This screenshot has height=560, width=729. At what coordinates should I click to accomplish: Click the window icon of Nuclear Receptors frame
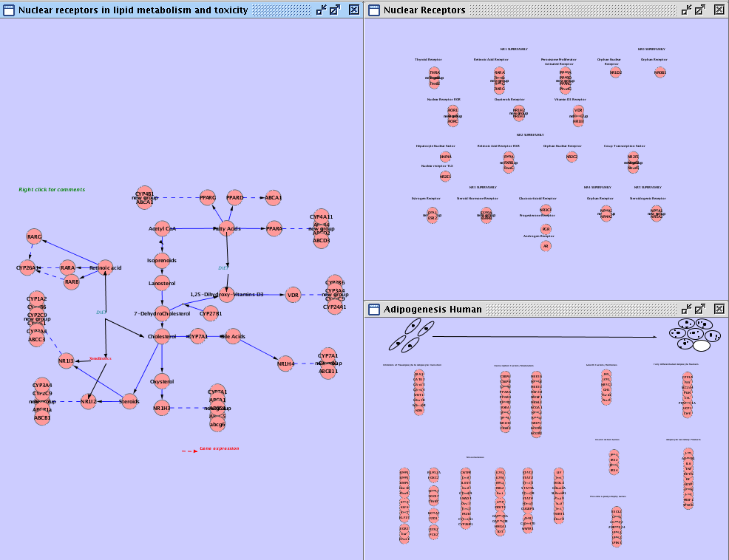click(374, 10)
